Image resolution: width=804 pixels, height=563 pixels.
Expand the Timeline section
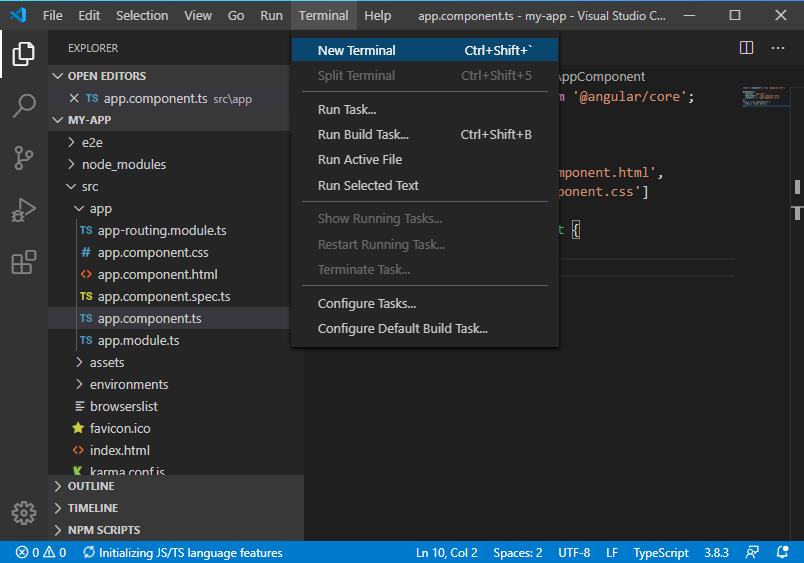click(x=57, y=508)
